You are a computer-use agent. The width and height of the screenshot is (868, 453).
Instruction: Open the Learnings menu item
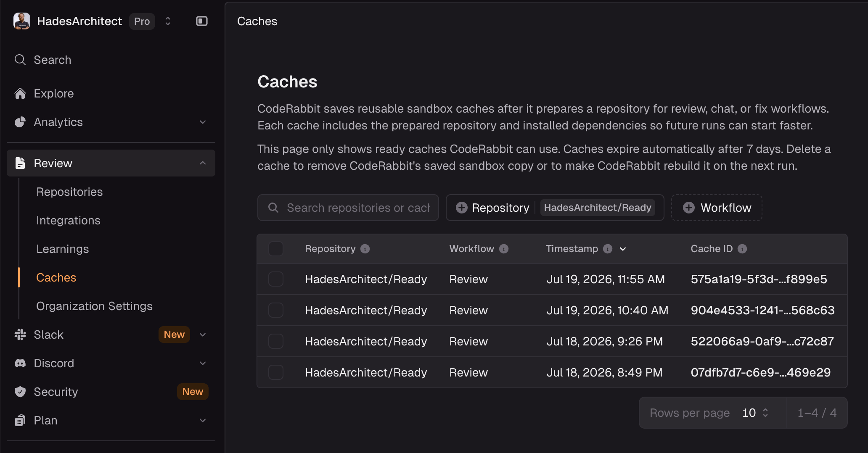62,249
